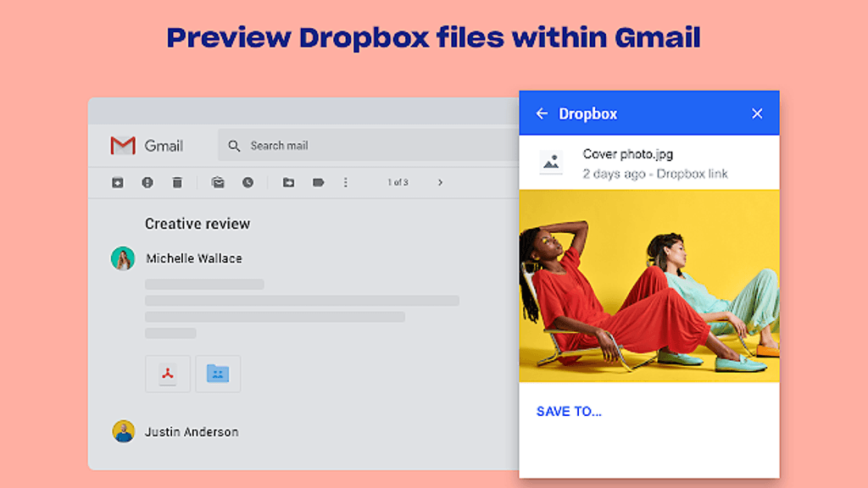Open the Labels tag icon
868x488 pixels.
pos(318,182)
